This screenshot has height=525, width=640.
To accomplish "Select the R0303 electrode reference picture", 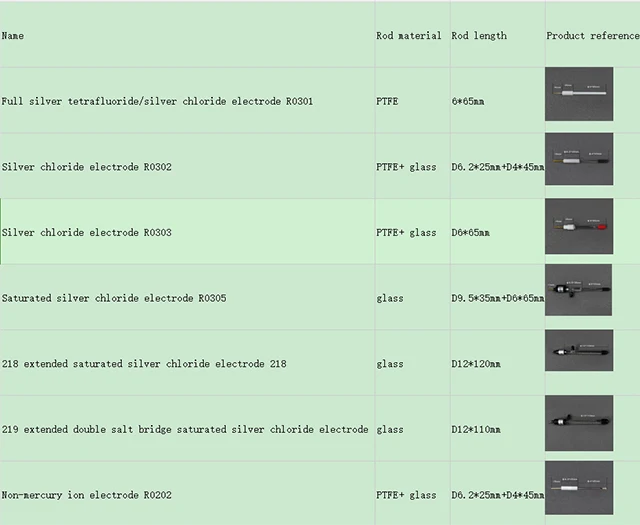I will [x=579, y=226].
